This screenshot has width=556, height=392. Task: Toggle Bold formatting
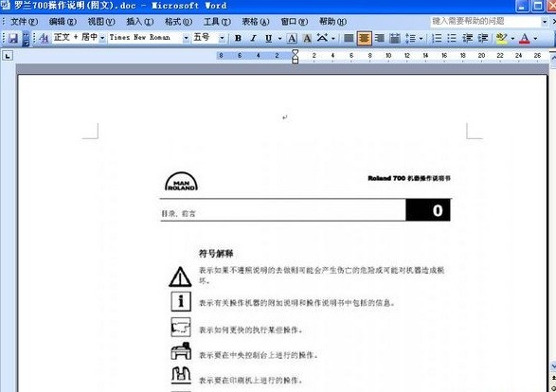(238, 38)
